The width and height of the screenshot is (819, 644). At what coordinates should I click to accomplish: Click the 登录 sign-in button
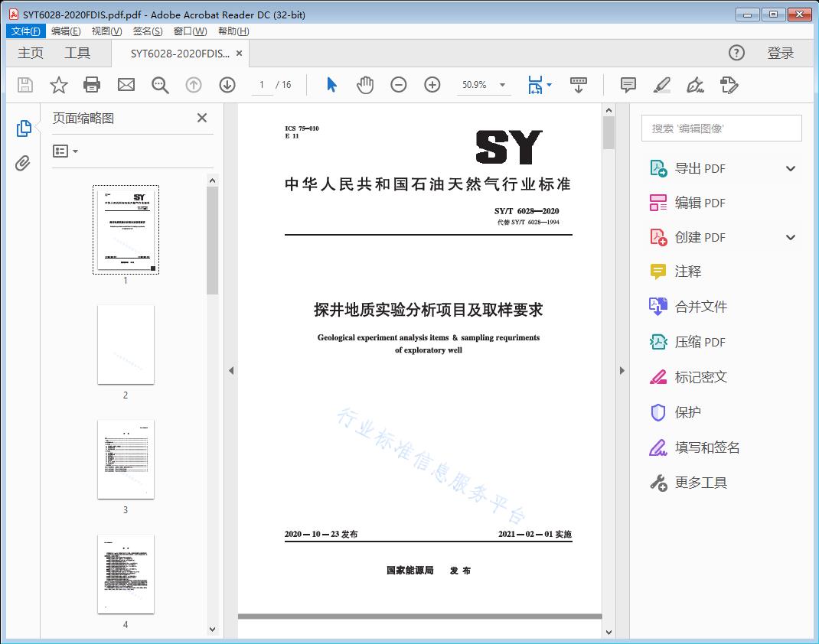tap(780, 53)
